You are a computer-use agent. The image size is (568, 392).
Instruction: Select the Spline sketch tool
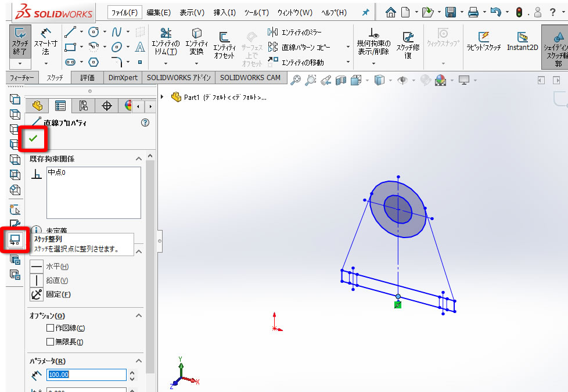(x=117, y=33)
